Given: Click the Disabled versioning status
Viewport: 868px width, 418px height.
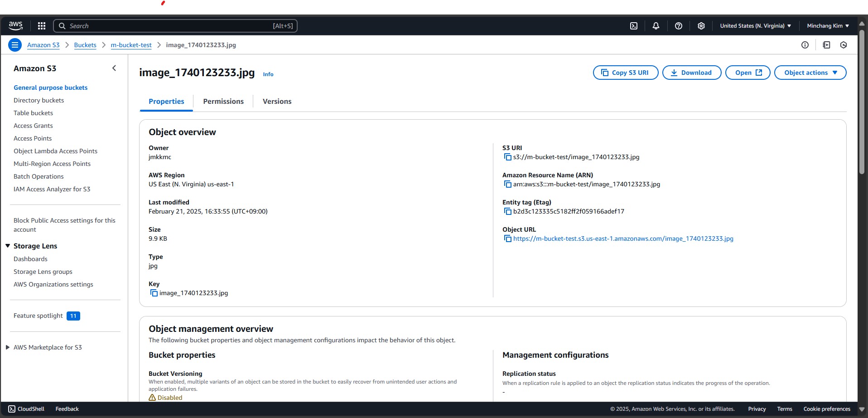Looking at the screenshot, I should point(165,398).
